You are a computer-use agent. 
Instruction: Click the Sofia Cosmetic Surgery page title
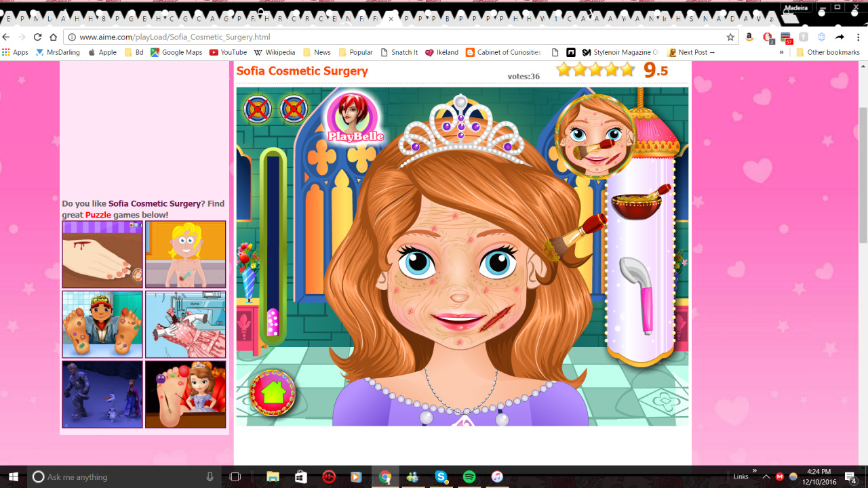pyautogui.click(x=302, y=71)
